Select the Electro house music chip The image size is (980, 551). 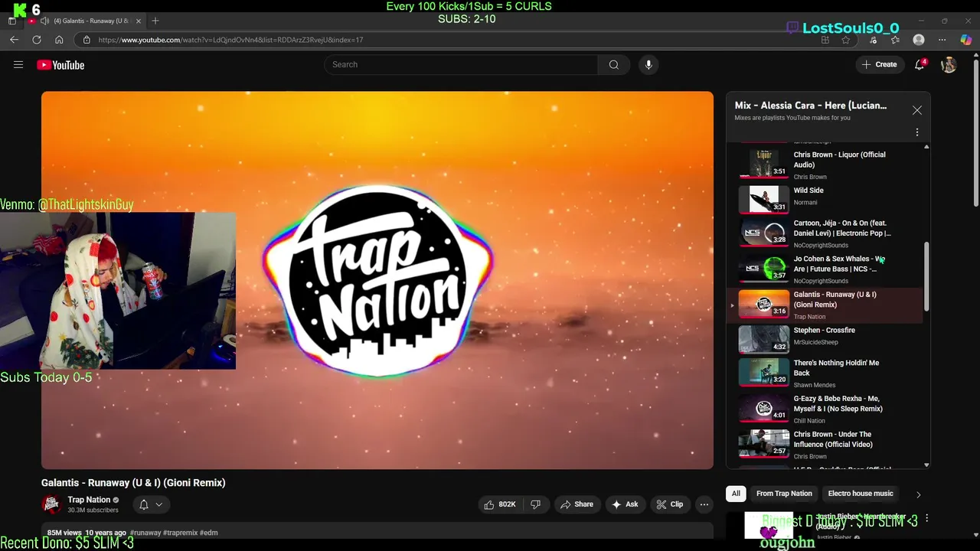click(861, 494)
